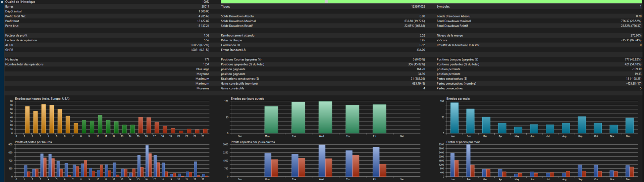The width and height of the screenshot is (644, 182).
Task: Select the long positions value "777 (45.82%)"
Action: click(x=633, y=59)
